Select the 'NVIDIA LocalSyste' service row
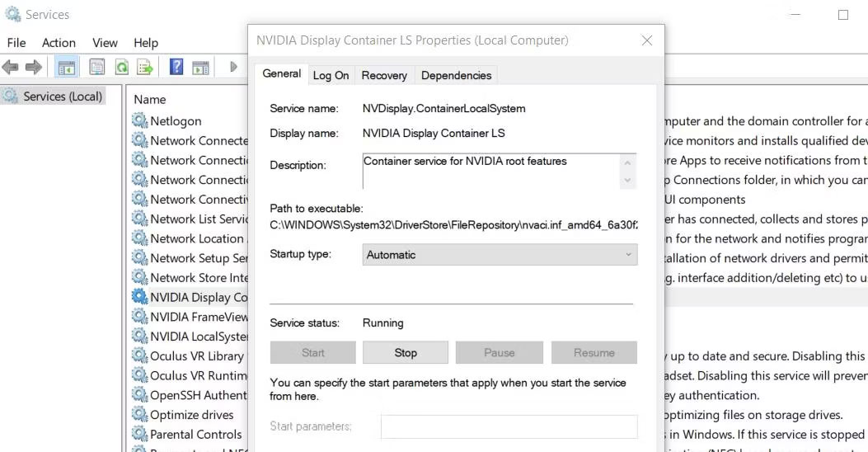Screen dimensions: 868x452 190,337
